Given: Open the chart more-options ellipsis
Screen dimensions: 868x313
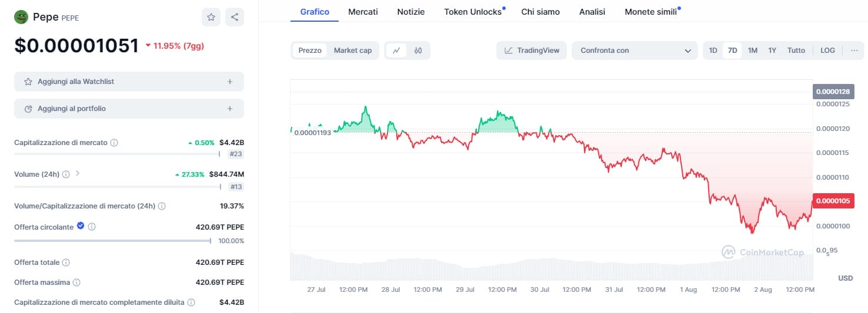Looking at the screenshot, I should coord(854,51).
